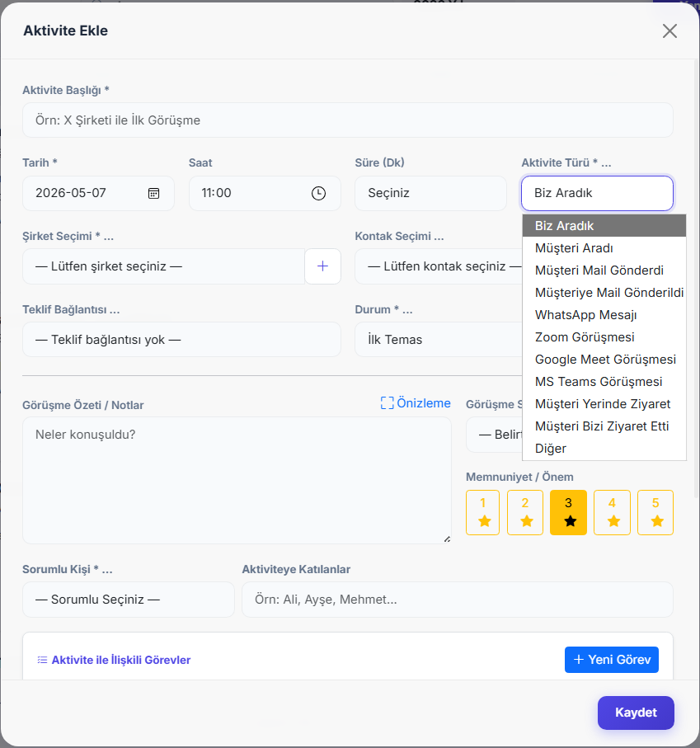The width and height of the screenshot is (700, 748).
Task: Open the Sorumlu Kişi dropdown
Action: pos(129,600)
